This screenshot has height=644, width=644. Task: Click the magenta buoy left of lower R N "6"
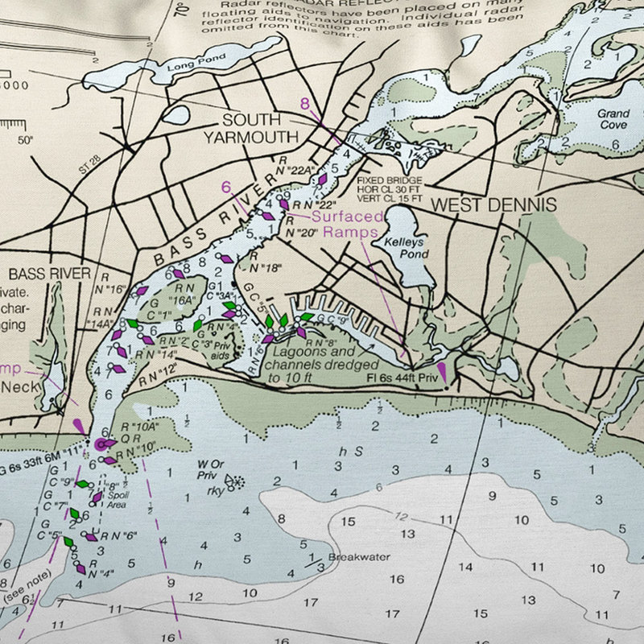click(x=91, y=537)
